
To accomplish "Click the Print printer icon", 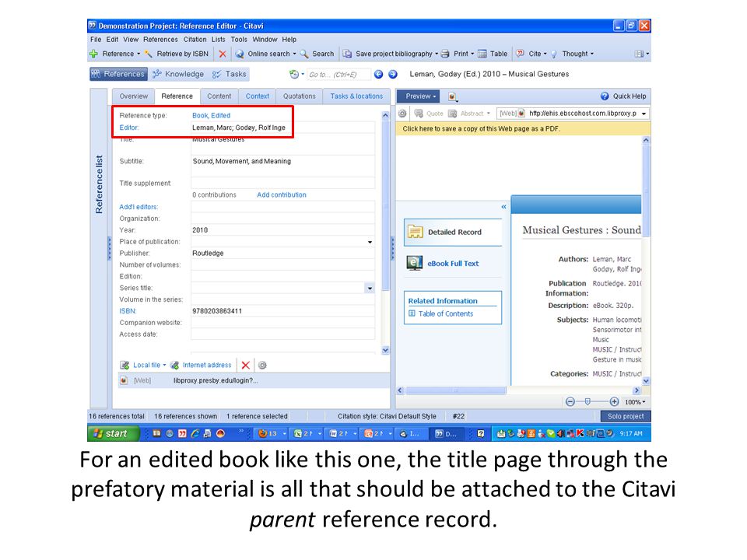I will (445, 54).
